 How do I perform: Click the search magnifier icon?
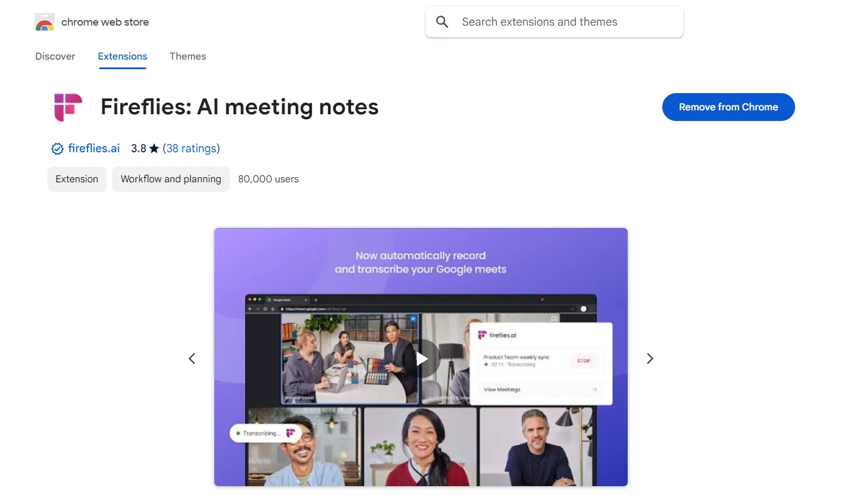click(442, 22)
